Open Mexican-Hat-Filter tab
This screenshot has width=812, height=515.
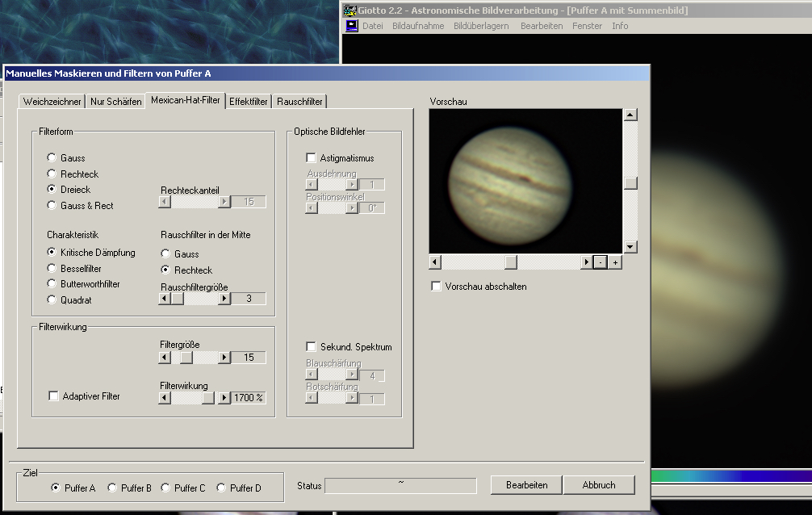[186, 100]
